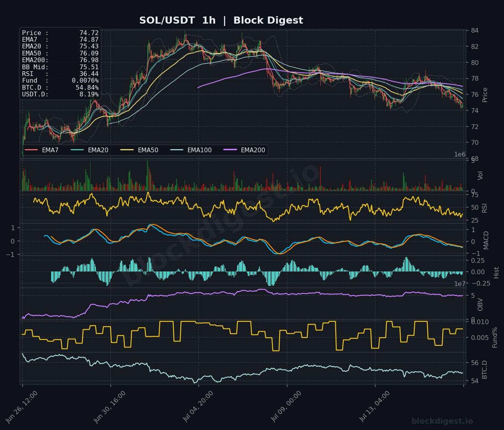
Task: Click the EMA200 legend entry
Action: tap(245, 150)
